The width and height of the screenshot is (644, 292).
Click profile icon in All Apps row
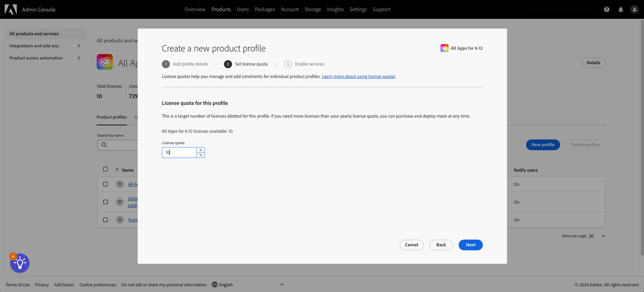click(x=120, y=184)
